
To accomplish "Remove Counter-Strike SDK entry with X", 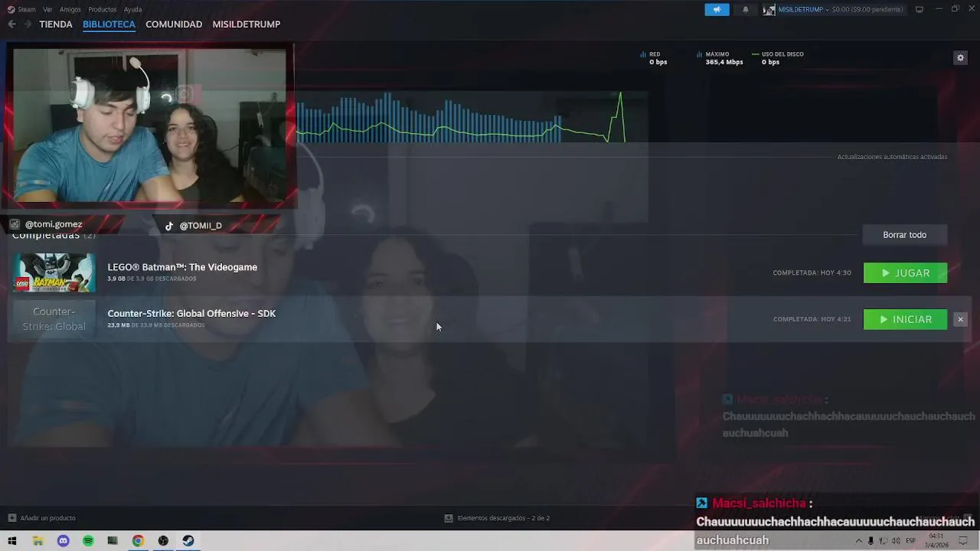I will coord(960,319).
